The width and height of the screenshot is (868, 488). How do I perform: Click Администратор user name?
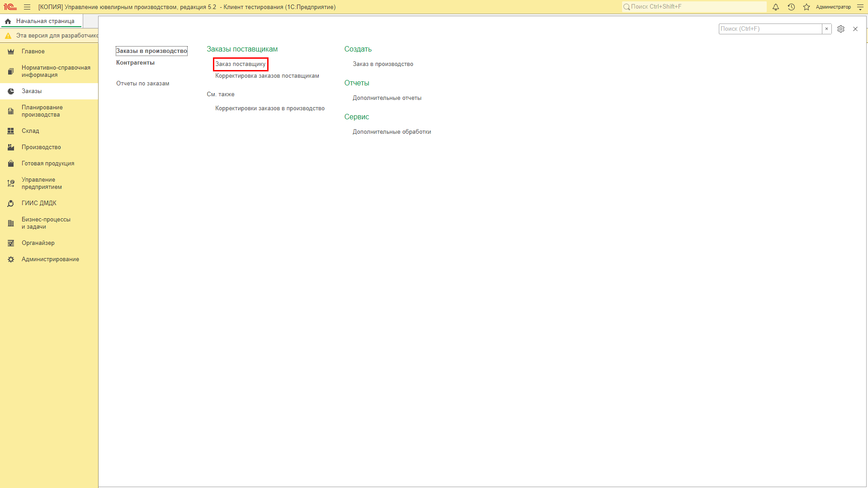click(833, 7)
